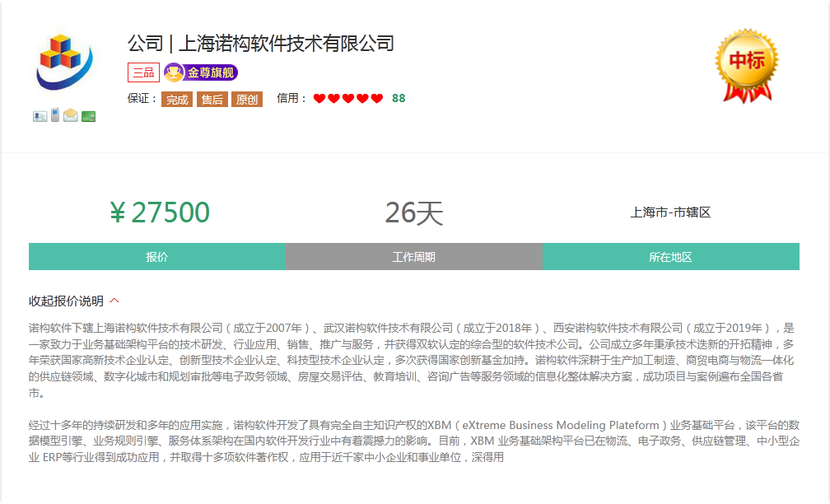Screen dimensions: 830x504
Task: Click the 金尊旗舰 trophy badge
Action: [x=200, y=74]
